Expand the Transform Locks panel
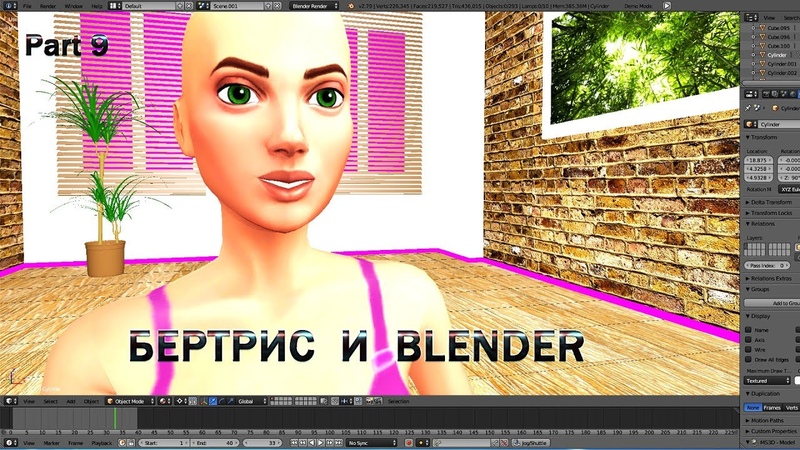800x450 pixels. click(x=769, y=213)
